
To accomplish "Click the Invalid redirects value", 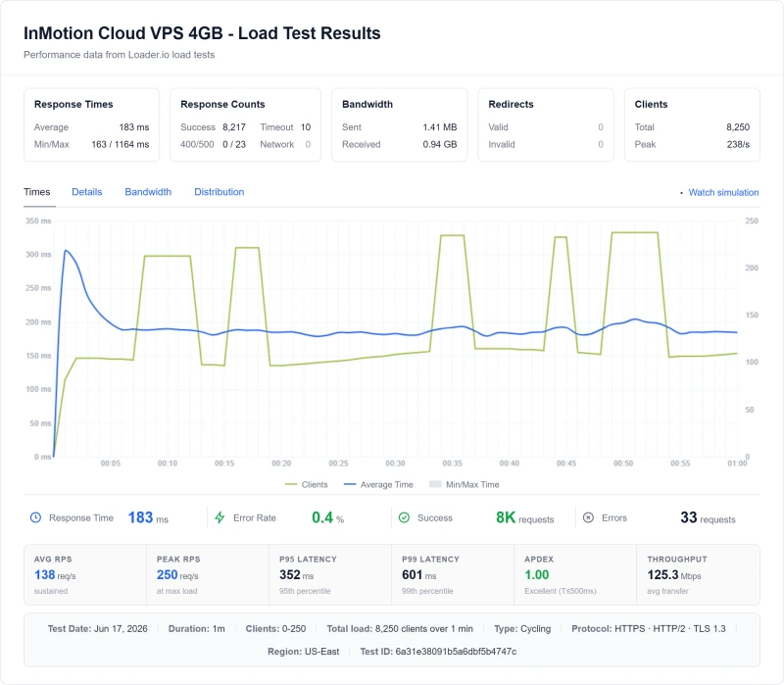I will pyautogui.click(x=601, y=144).
